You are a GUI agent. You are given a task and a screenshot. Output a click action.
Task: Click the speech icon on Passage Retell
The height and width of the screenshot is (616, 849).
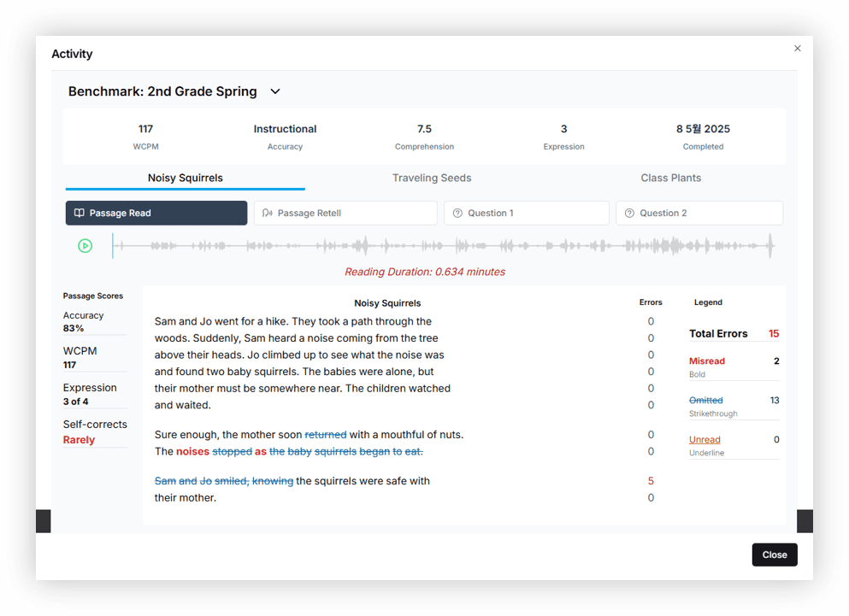click(268, 214)
